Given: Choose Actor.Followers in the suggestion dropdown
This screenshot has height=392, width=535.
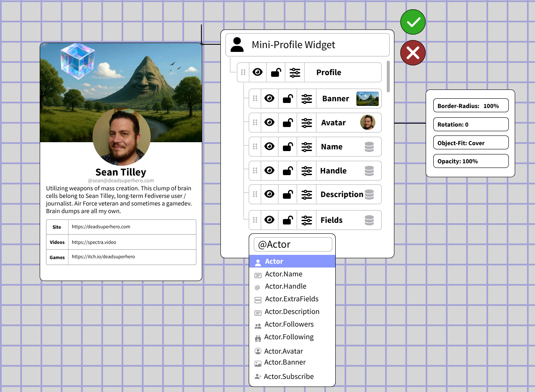Looking at the screenshot, I should (289, 324).
